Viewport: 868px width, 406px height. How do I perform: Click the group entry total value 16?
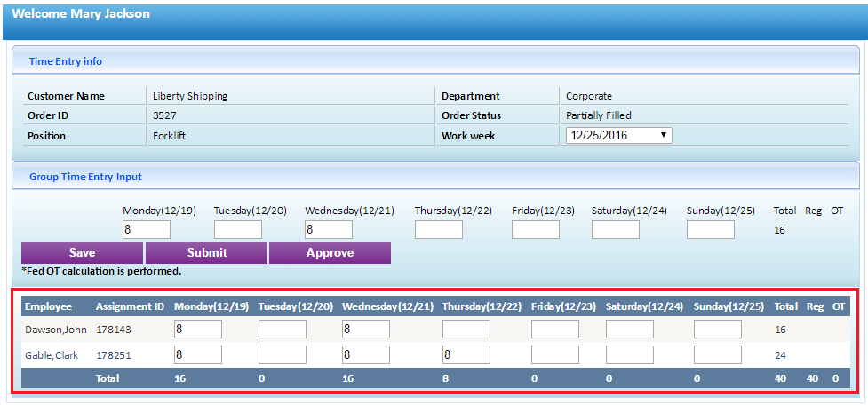point(779,230)
